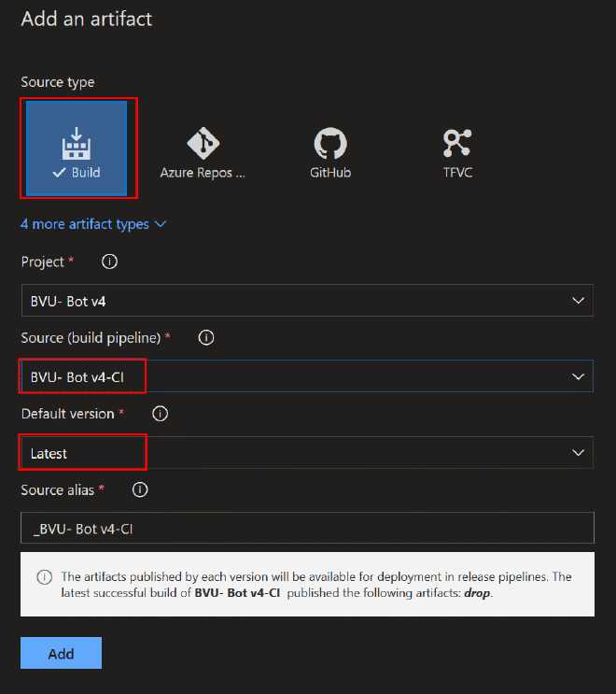
Task: Choose the GitHub source type
Action: [x=330, y=153]
